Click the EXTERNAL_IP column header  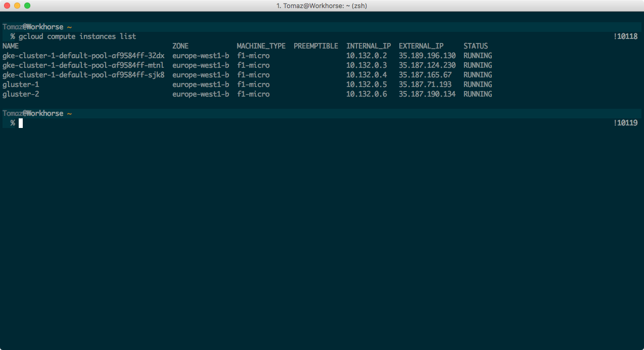[421, 46]
